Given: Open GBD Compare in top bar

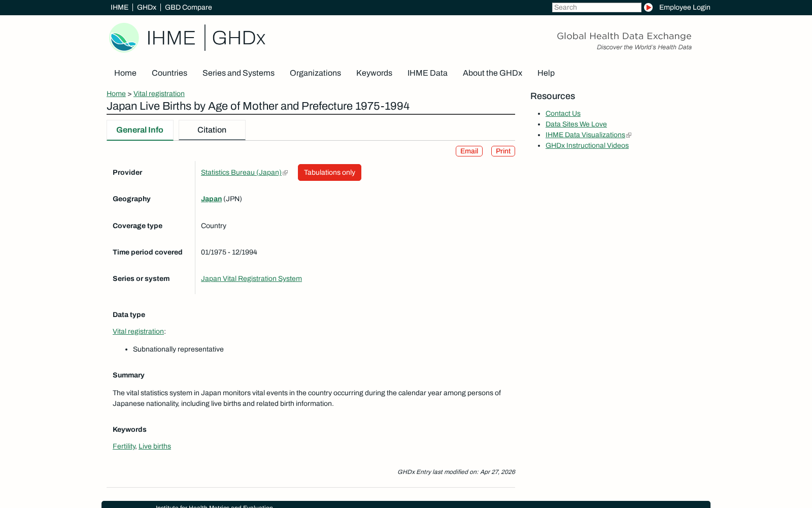Looking at the screenshot, I should click(x=188, y=7).
